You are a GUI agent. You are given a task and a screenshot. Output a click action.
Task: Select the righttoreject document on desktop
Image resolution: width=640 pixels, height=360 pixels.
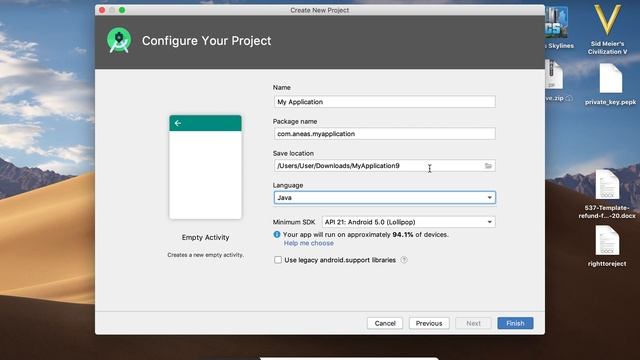607,247
